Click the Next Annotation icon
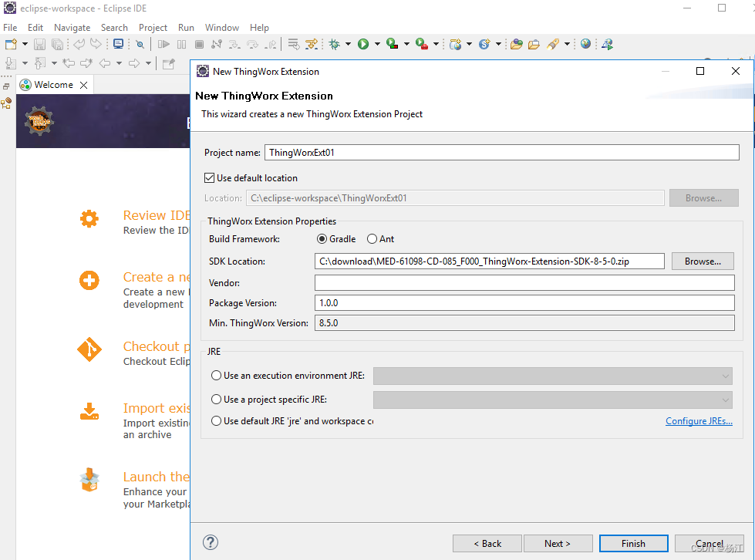Viewport: 755px width, 560px height. (11, 63)
